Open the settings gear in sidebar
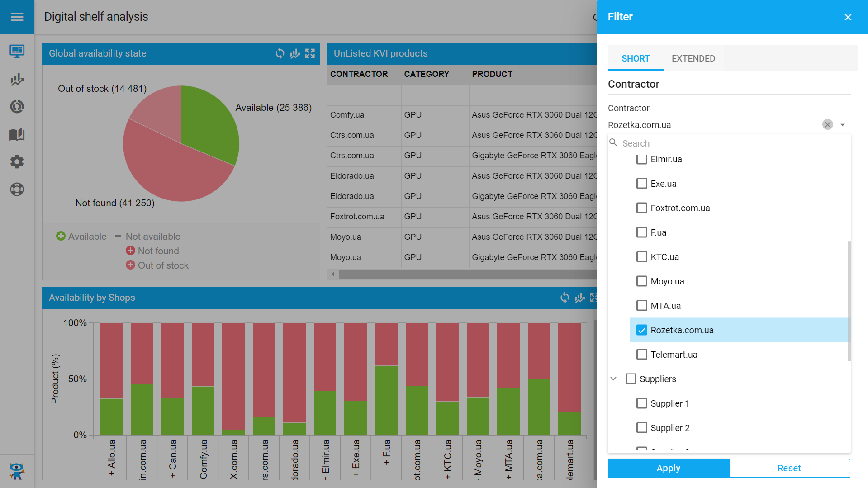Screen dimensions: 868x488 tap(17, 161)
